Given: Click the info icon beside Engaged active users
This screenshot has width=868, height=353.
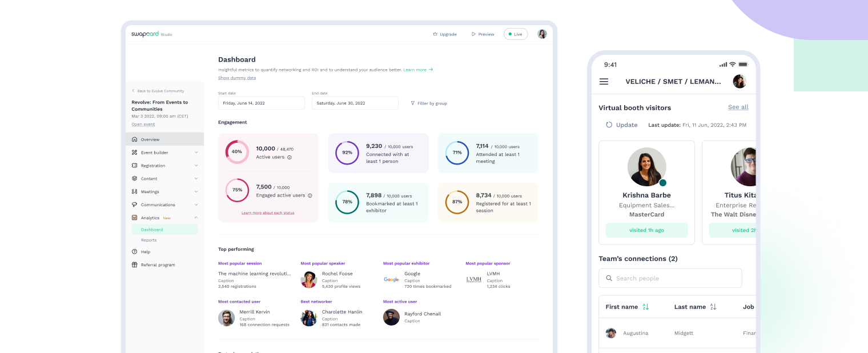Looking at the screenshot, I should pos(310,195).
